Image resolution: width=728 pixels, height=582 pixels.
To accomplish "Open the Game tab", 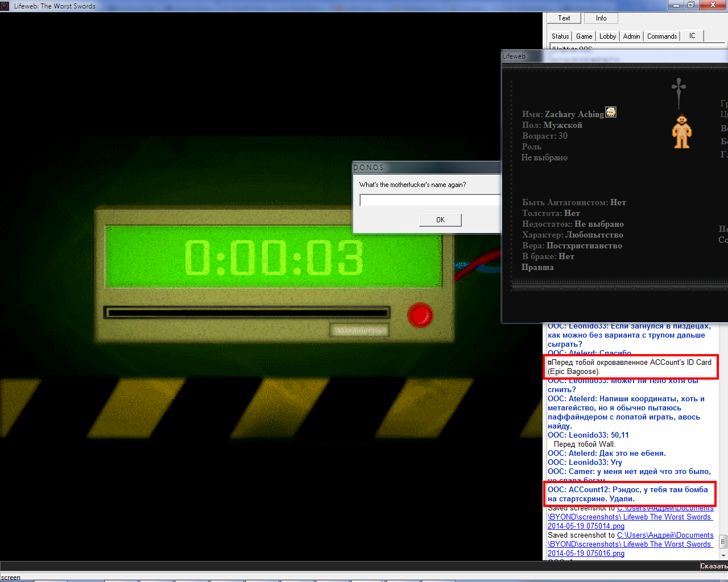I will [x=584, y=36].
